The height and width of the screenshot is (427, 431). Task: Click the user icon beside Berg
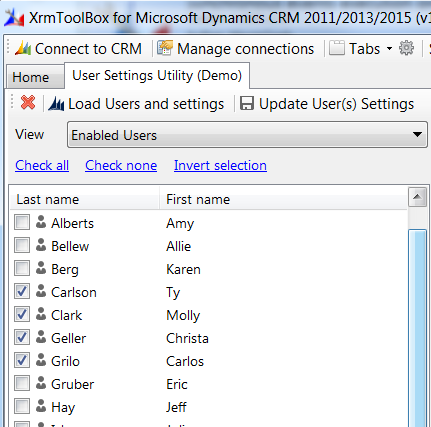41,268
